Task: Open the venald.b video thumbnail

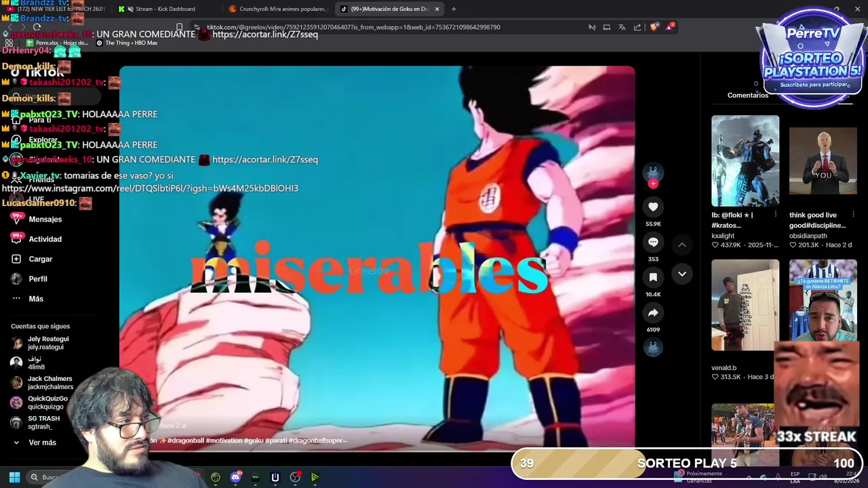Action: click(745, 305)
